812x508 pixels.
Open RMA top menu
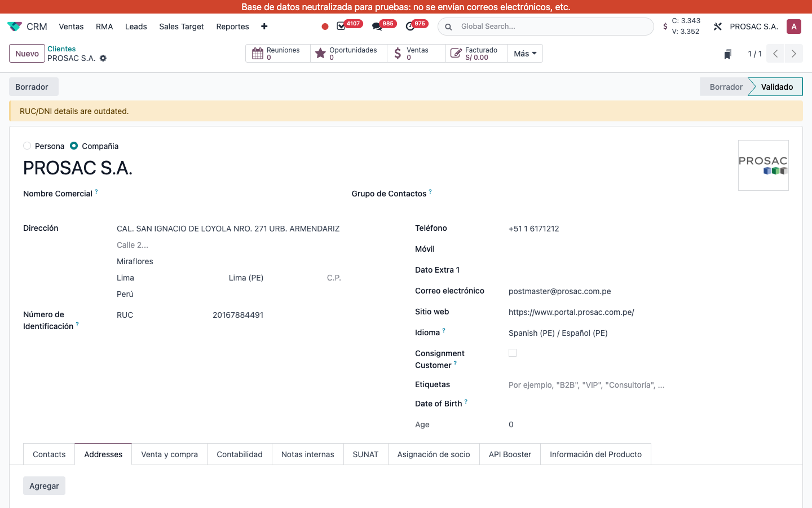[x=104, y=27]
